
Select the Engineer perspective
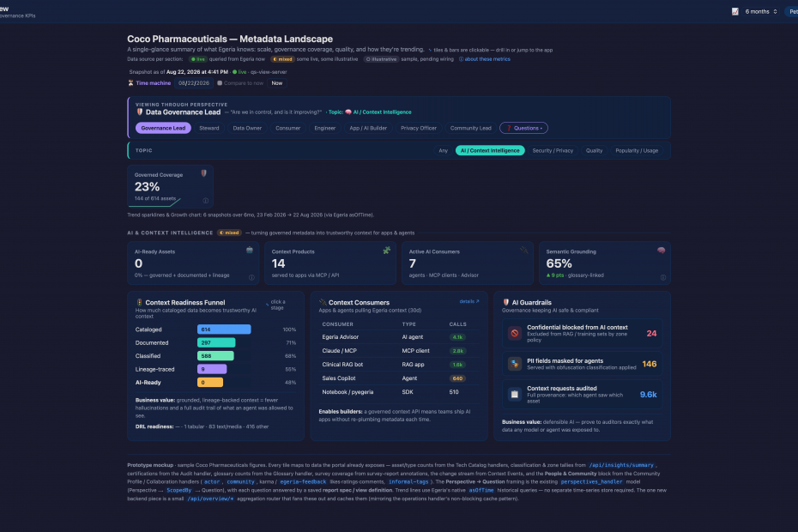click(324, 129)
